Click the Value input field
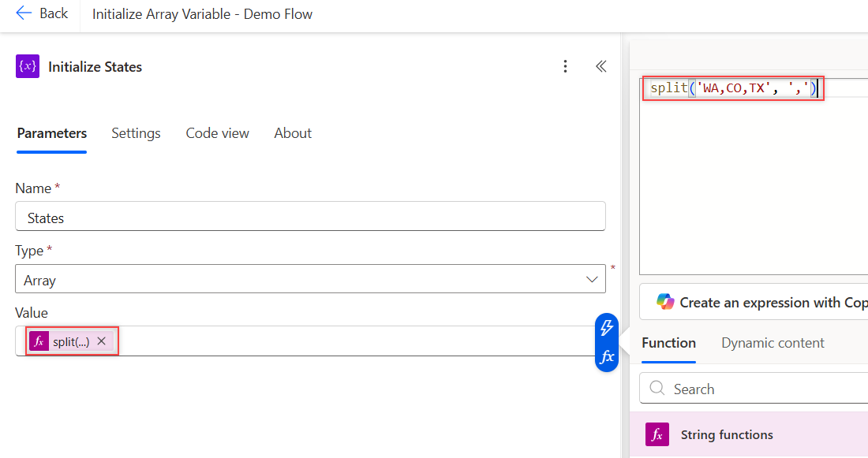868x458 pixels. (x=310, y=341)
